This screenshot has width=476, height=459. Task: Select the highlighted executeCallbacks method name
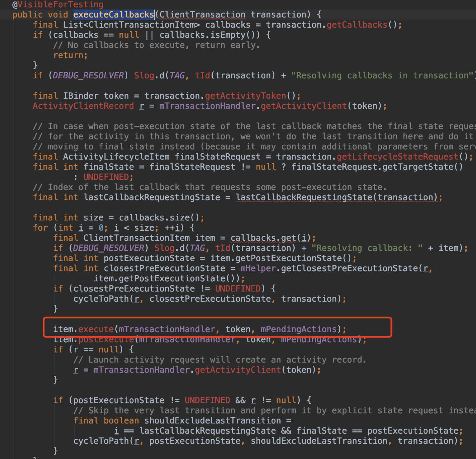click(x=114, y=14)
